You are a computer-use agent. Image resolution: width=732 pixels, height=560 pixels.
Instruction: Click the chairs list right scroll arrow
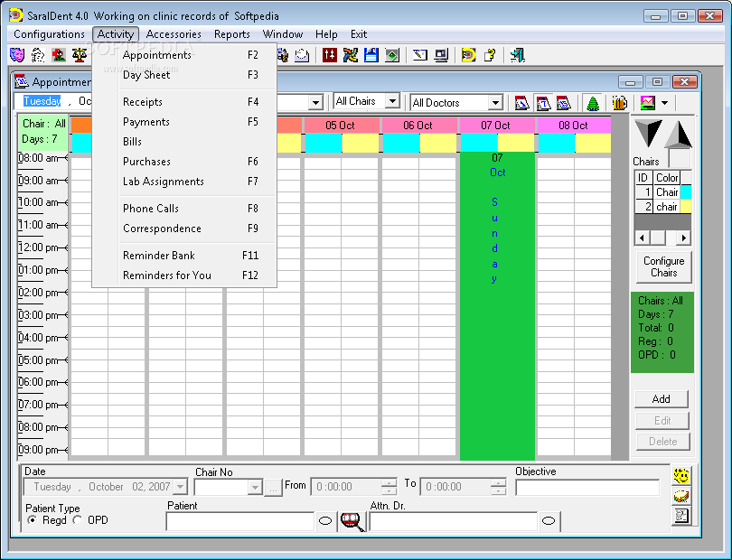(684, 238)
